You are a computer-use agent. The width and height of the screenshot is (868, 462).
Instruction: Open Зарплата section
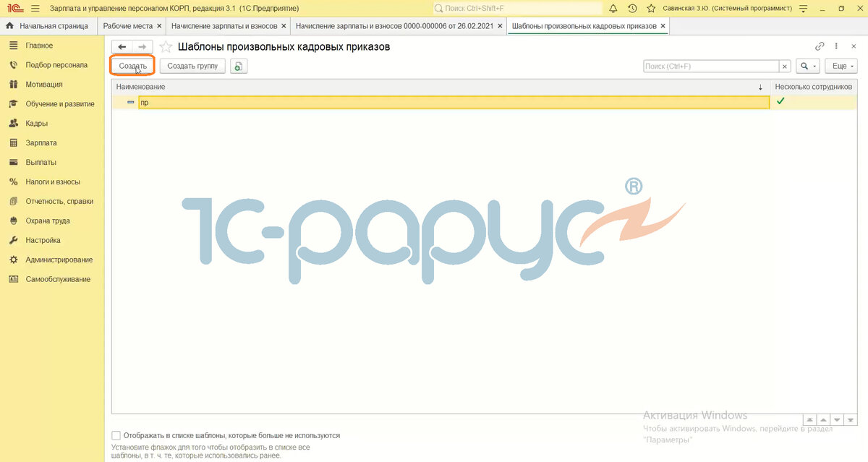click(x=41, y=142)
